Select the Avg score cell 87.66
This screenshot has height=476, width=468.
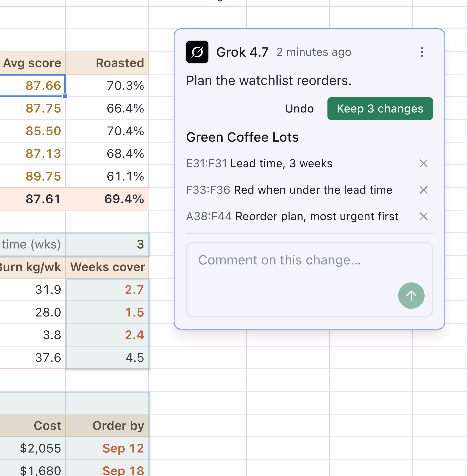[x=32, y=86]
